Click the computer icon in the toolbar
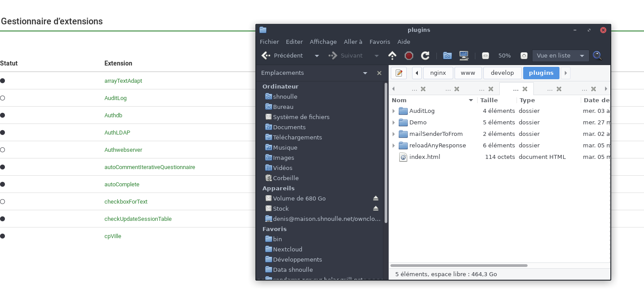Image resolution: width=644 pixels, height=293 pixels. point(463,56)
